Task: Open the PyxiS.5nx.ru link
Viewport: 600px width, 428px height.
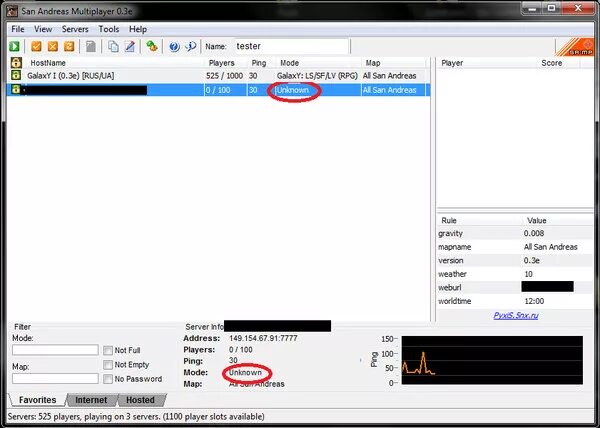Action: tap(515, 316)
